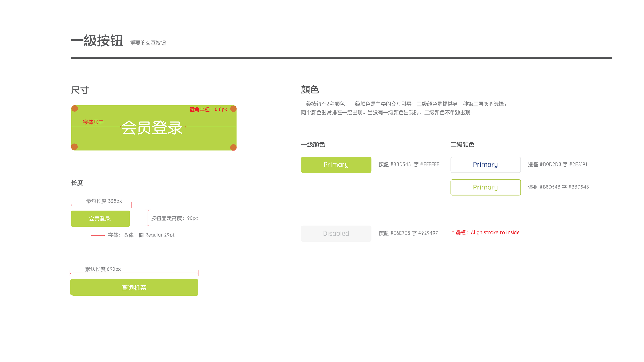Click the orange top-left corner radius marker
Viewport: 644px width, 362px height.
tap(74, 108)
